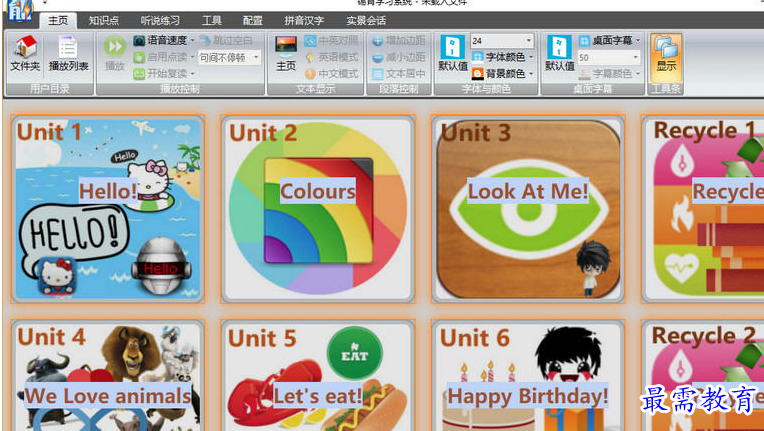Go to the 工具 tab
Screen dimensions: 764x431
click(211, 20)
